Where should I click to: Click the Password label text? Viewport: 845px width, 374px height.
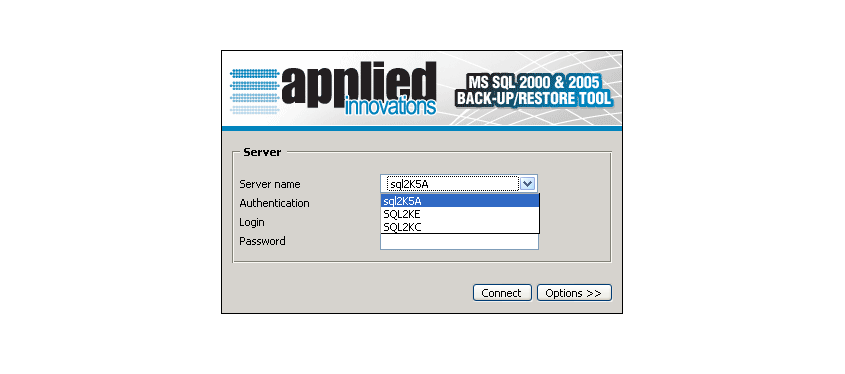[x=262, y=241]
